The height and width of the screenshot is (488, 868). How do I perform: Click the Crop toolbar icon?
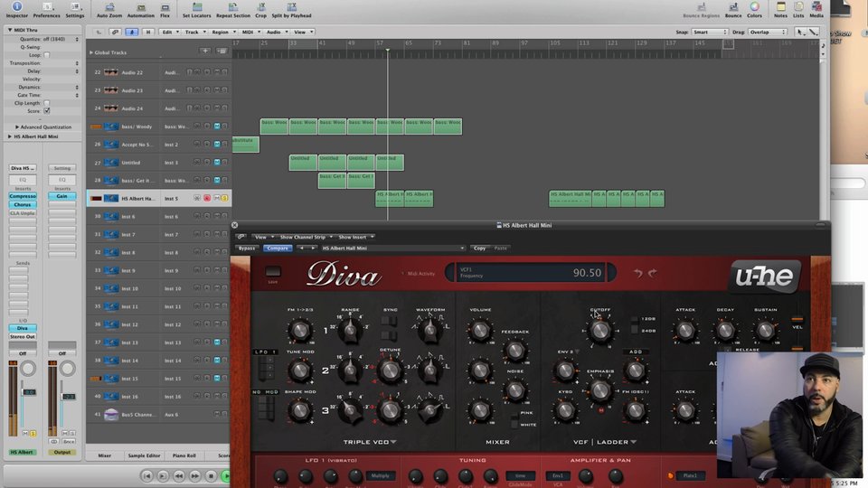pyautogui.click(x=260, y=6)
